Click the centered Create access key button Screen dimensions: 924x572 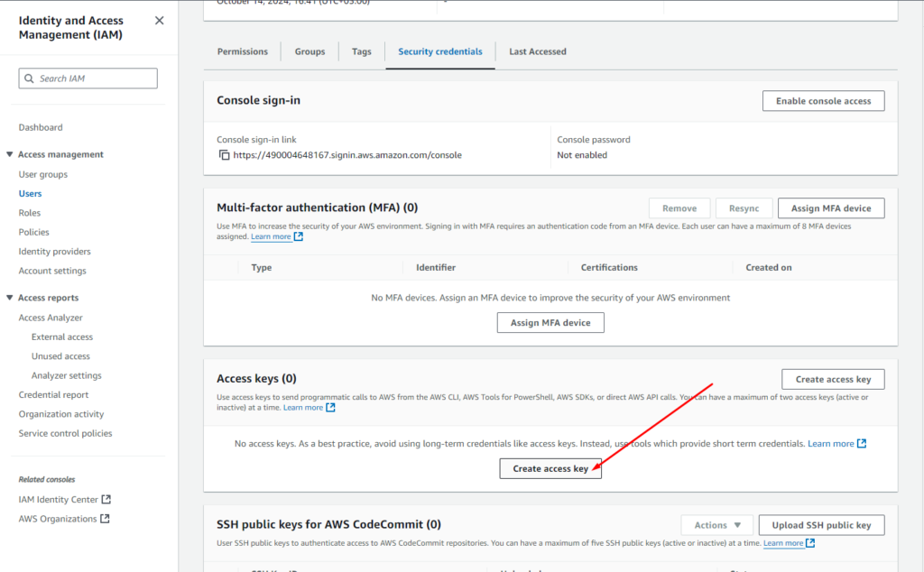(x=550, y=469)
